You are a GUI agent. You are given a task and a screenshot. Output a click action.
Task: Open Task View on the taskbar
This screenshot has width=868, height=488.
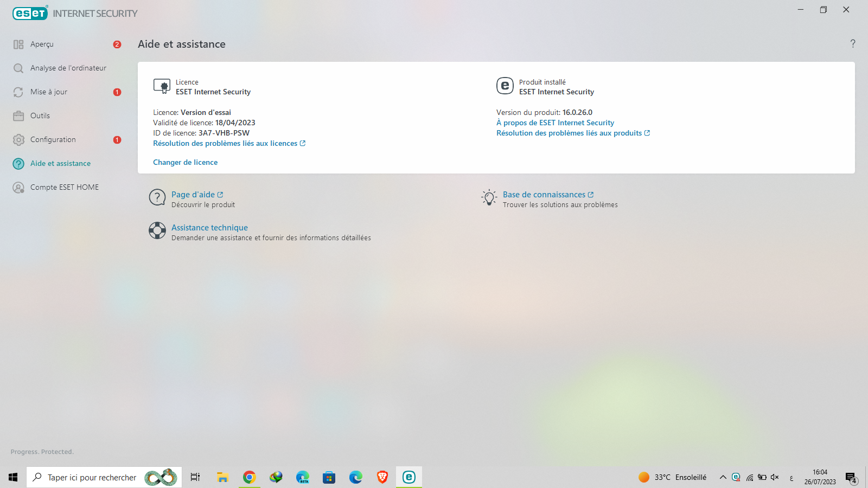(195, 477)
